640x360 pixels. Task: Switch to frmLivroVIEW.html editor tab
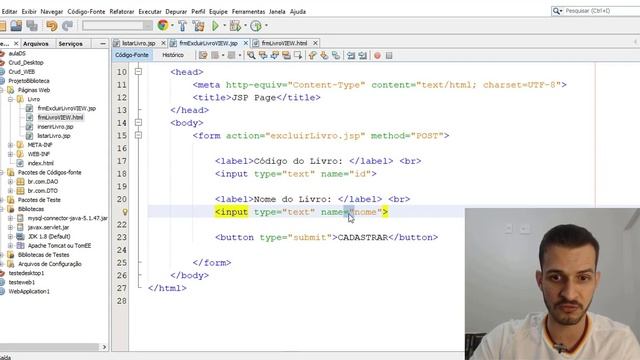tap(284, 43)
